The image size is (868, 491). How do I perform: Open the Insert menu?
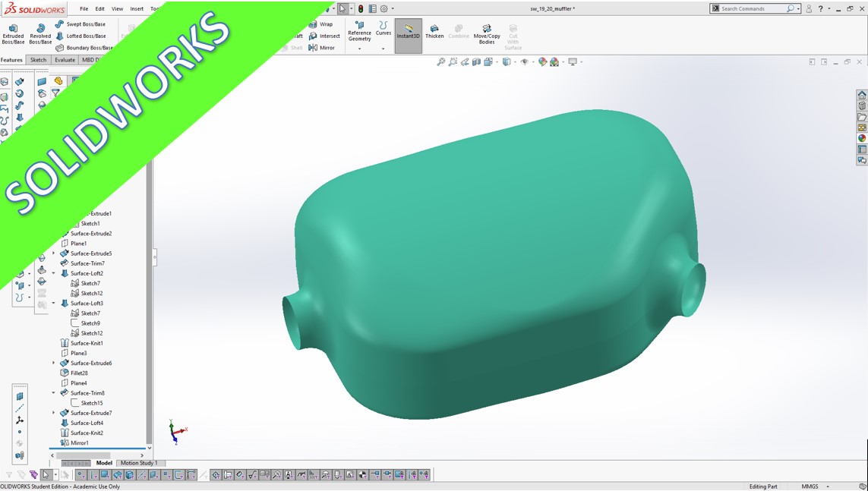pyautogui.click(x=137, y=9)
